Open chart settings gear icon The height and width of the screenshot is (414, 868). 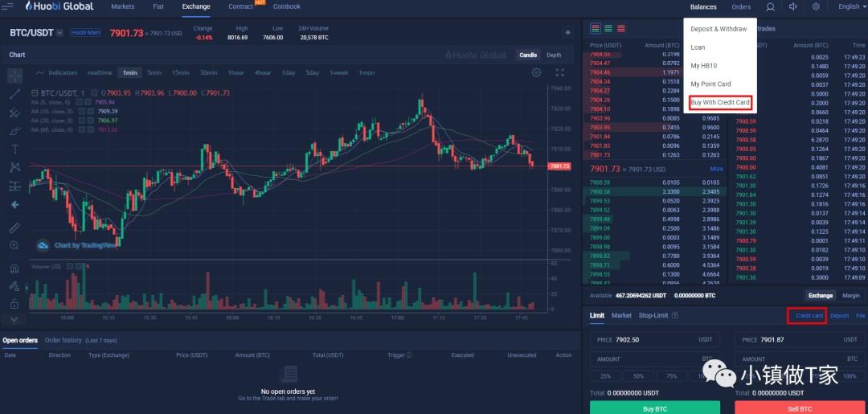(x=536, y=72)
